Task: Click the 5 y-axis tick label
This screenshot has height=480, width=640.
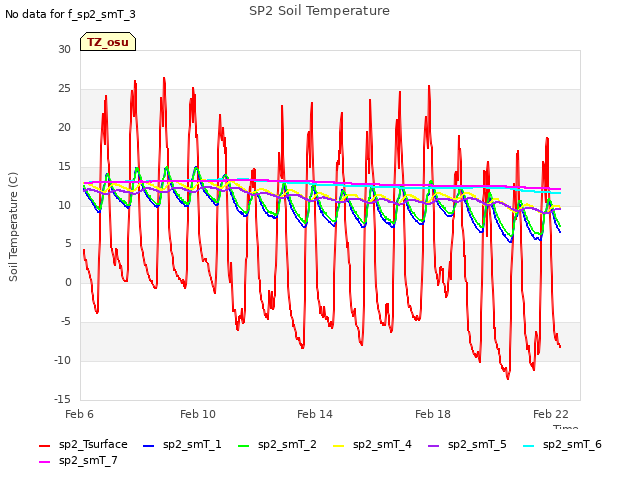Action: tap(68, 244)
